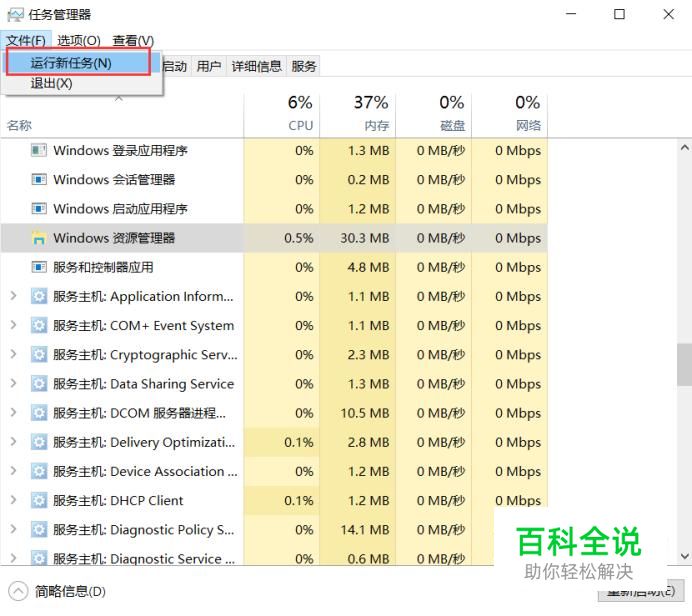Screen dimensions: 692x616
Task: Click the Windows 登录应用程序 process icon
Action: point(39,150)
